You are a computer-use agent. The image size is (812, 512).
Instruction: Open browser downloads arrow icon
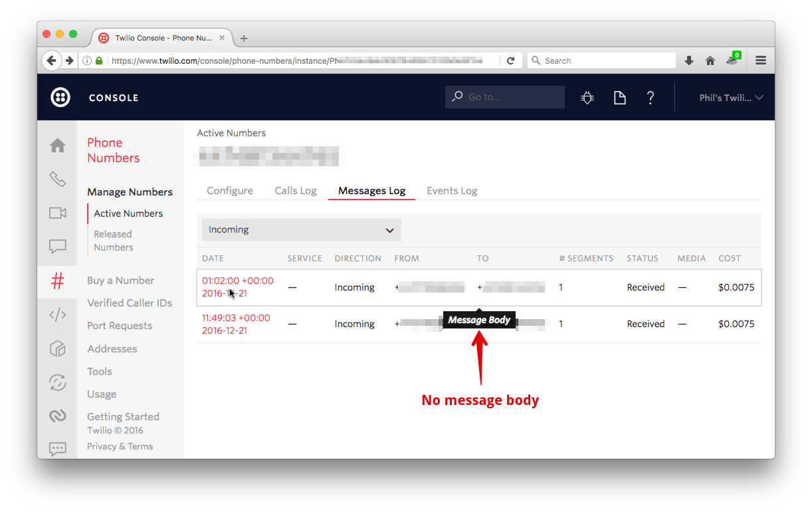pyautogui.click(x=689, y=61)
